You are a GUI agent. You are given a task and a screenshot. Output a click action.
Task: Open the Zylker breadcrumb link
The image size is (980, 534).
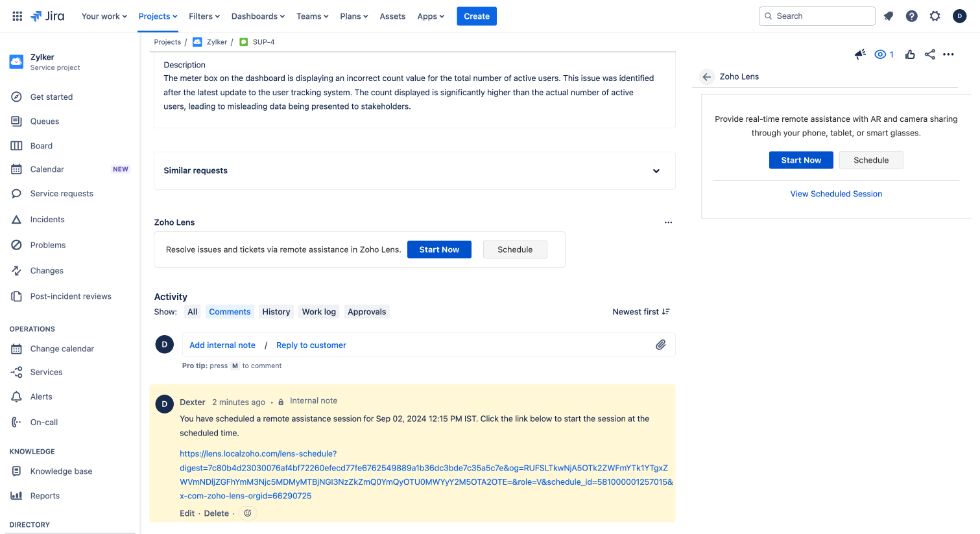coord(217,42)
